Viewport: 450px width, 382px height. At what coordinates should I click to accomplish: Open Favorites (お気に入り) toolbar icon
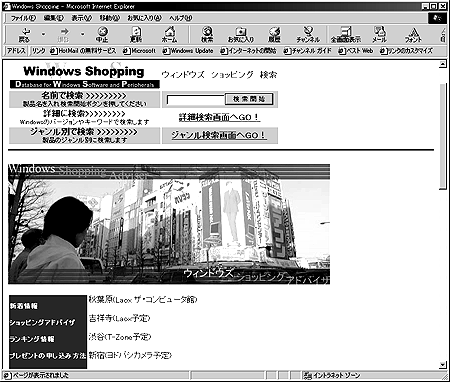(241, 35)
